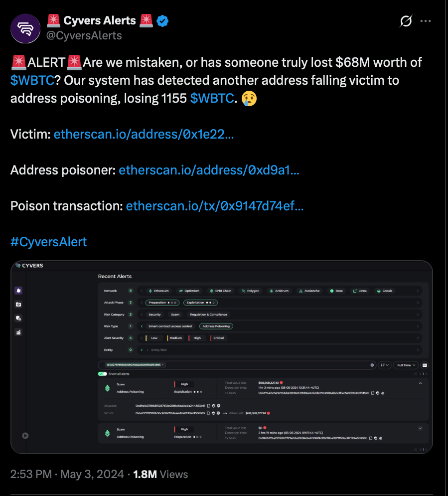448x496 pixels.
Task: Open the tweet's more options menu
Action: coord(425,21)
